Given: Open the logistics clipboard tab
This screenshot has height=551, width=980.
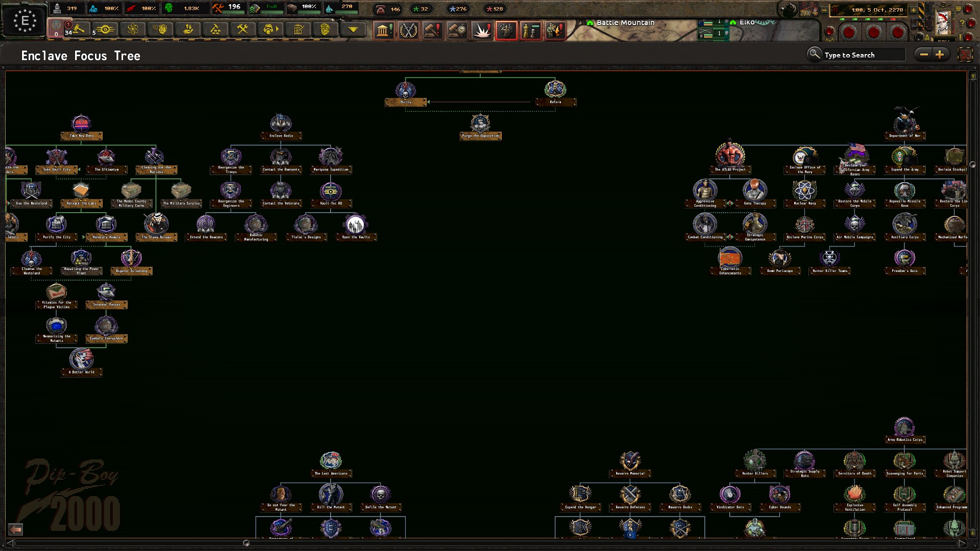Looking at the screenshot, I should point(298,30).
